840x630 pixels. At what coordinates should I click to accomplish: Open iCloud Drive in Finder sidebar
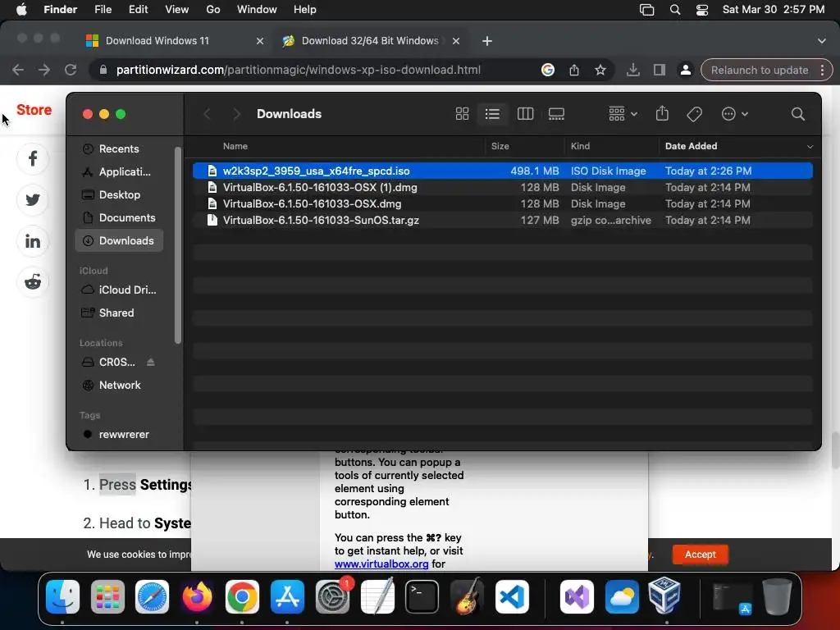tap(119, 290)
